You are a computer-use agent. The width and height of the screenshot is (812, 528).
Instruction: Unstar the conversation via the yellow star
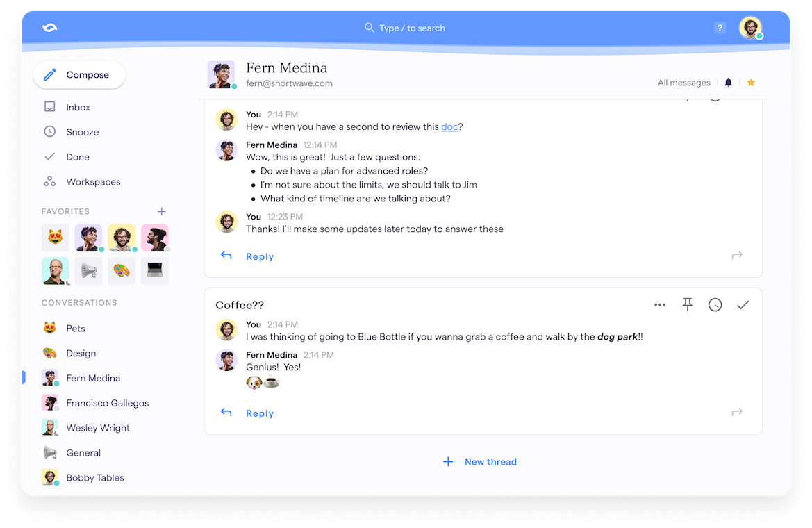tap(751, 82)
